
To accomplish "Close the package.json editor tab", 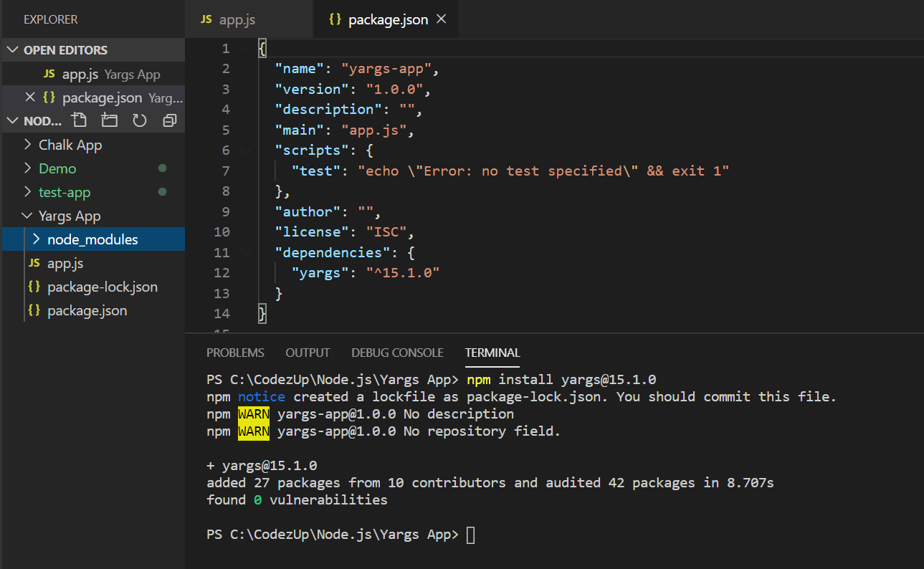I will click(442, 19).
